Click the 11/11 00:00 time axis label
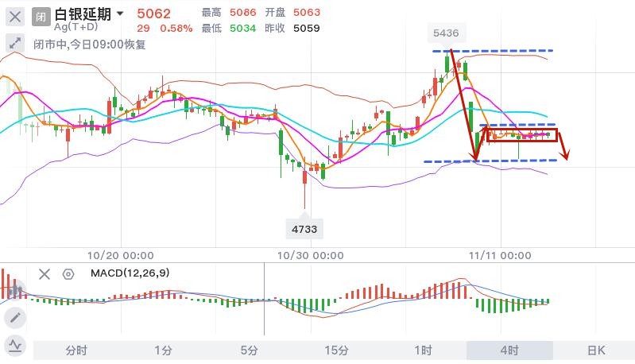Viewport: 635px width, 364px height. pos(500,255)
